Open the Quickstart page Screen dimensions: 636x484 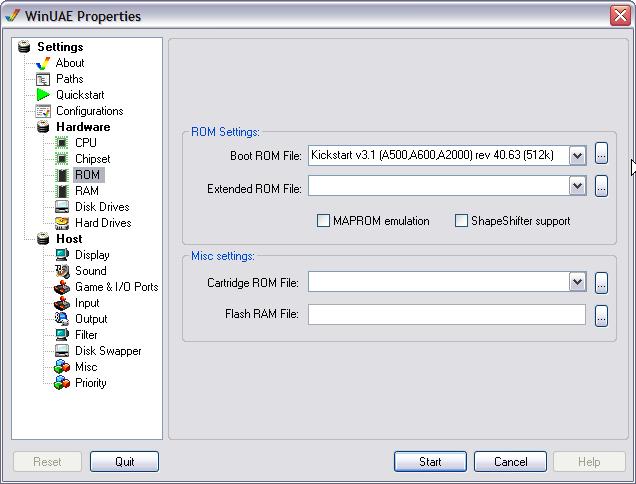pos(80,95)
